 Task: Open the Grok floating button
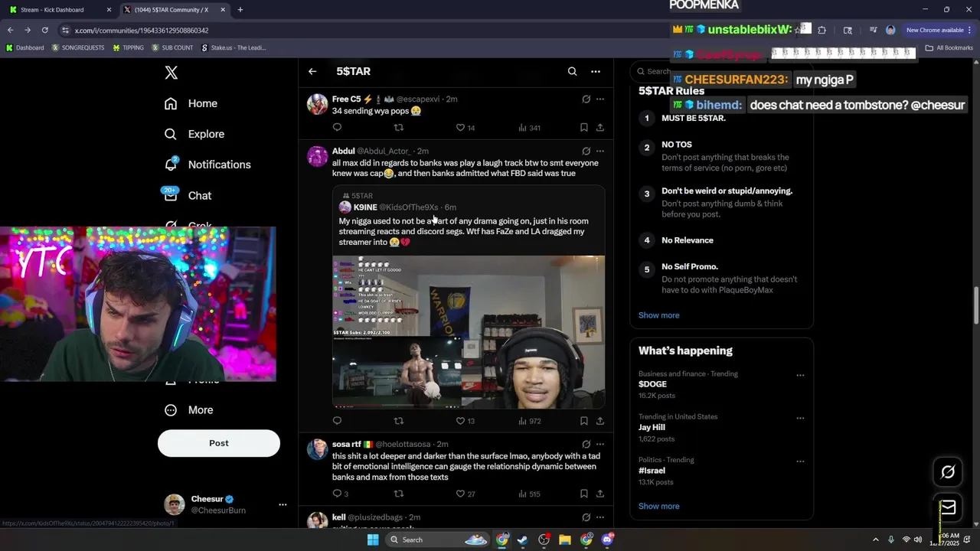(948, 472)
